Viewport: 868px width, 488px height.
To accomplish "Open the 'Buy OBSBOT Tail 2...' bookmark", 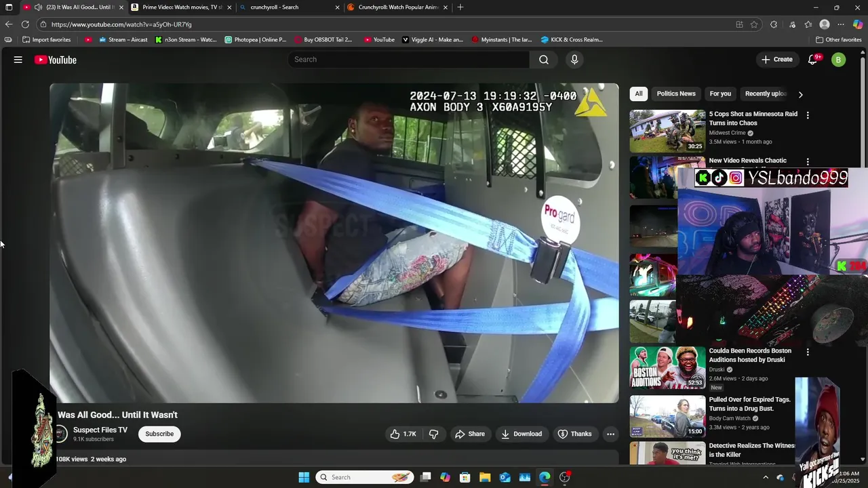I will 323,39.
